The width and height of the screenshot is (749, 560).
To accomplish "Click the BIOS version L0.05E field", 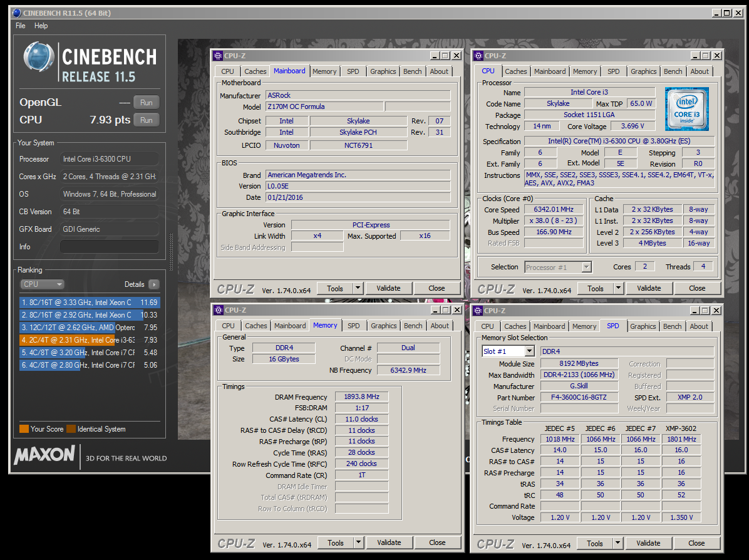I will [x=358, y=186].
